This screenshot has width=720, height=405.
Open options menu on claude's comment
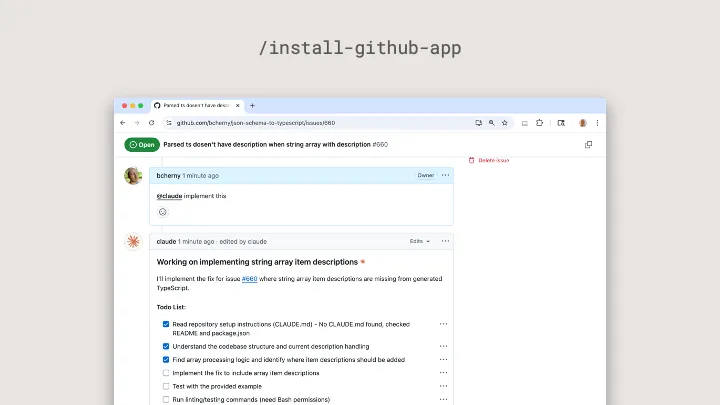coord(445,241)
